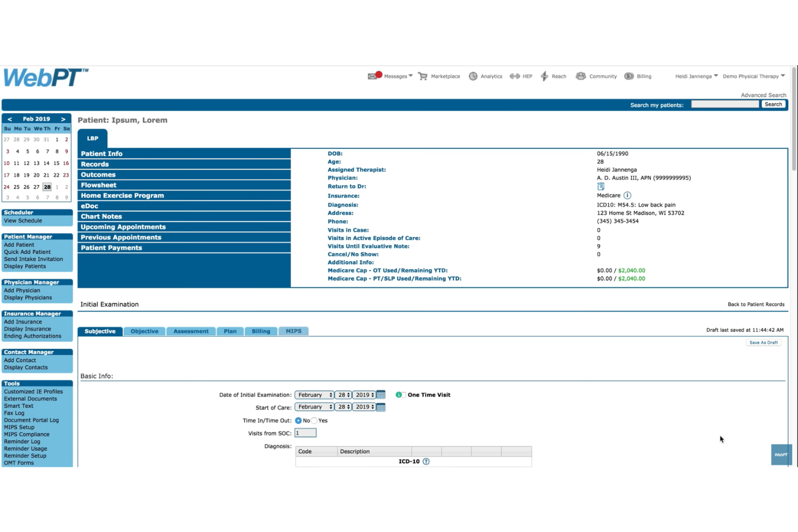Open Records menu item
The image size is (798, 532).
tap(184, 164)
